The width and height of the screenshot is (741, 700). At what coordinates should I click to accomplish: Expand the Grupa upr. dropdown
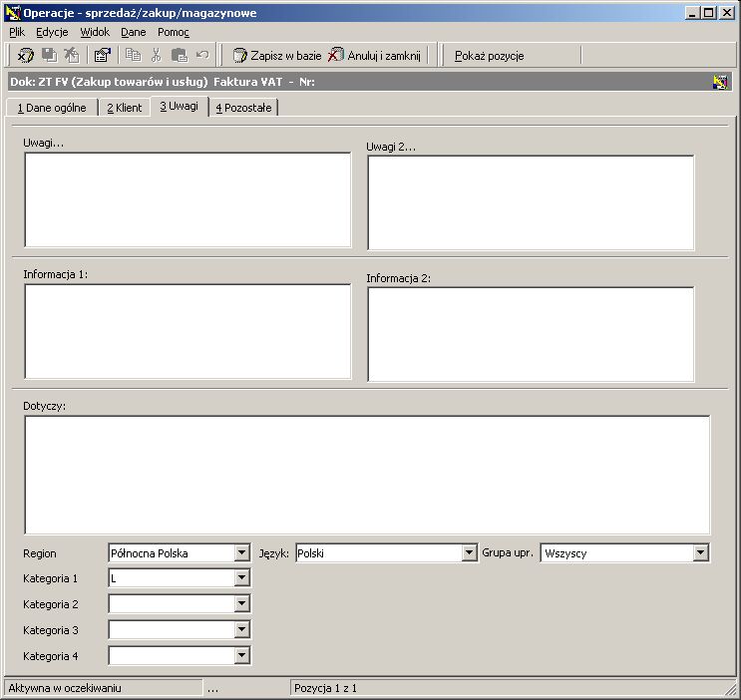click(700, 552)
